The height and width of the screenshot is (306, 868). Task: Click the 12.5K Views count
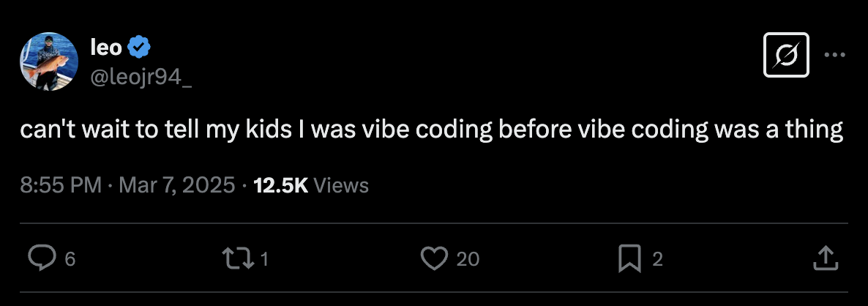click(x=310, y=184)
